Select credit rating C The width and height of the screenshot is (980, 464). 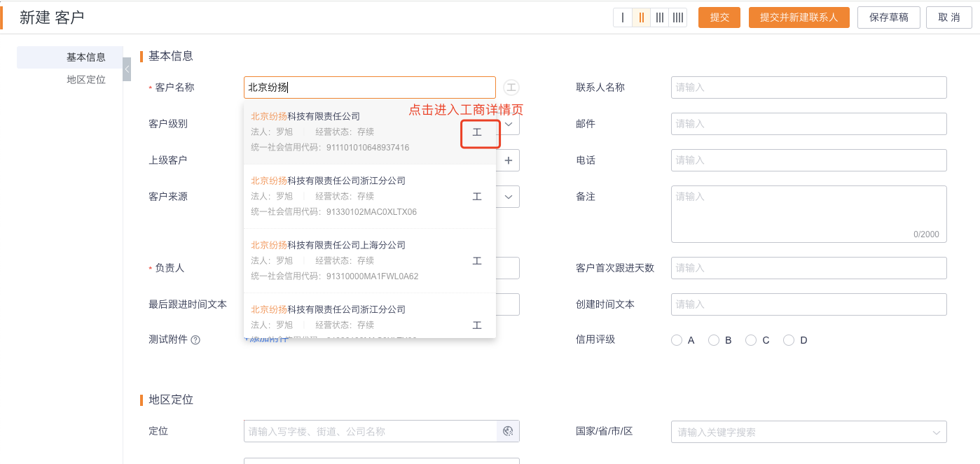751,340
